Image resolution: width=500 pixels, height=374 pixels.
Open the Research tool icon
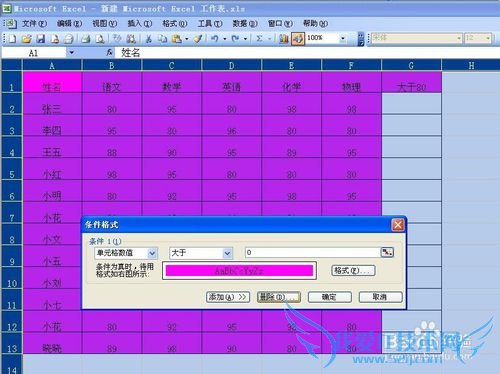(131, 39)
